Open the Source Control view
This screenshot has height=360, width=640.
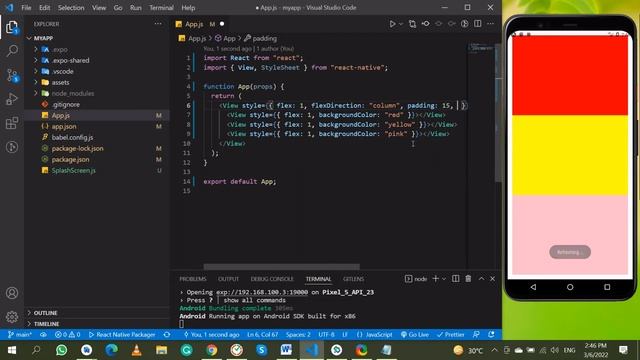pyautogui.click(x=12, y=75)
